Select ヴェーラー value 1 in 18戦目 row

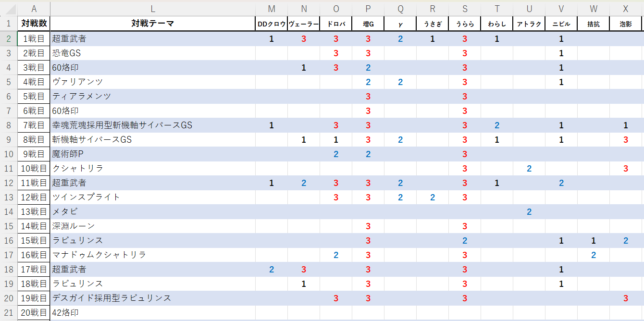tap(304, 284)
